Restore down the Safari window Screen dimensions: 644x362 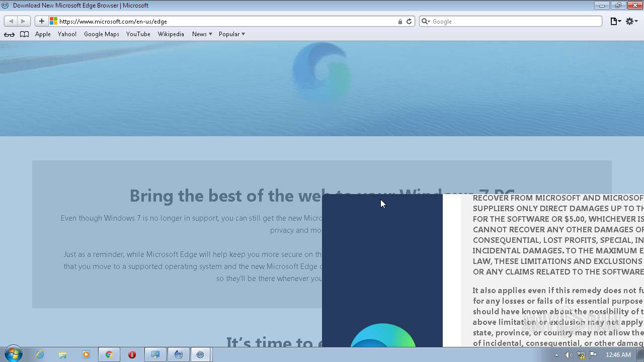(618, 6)
